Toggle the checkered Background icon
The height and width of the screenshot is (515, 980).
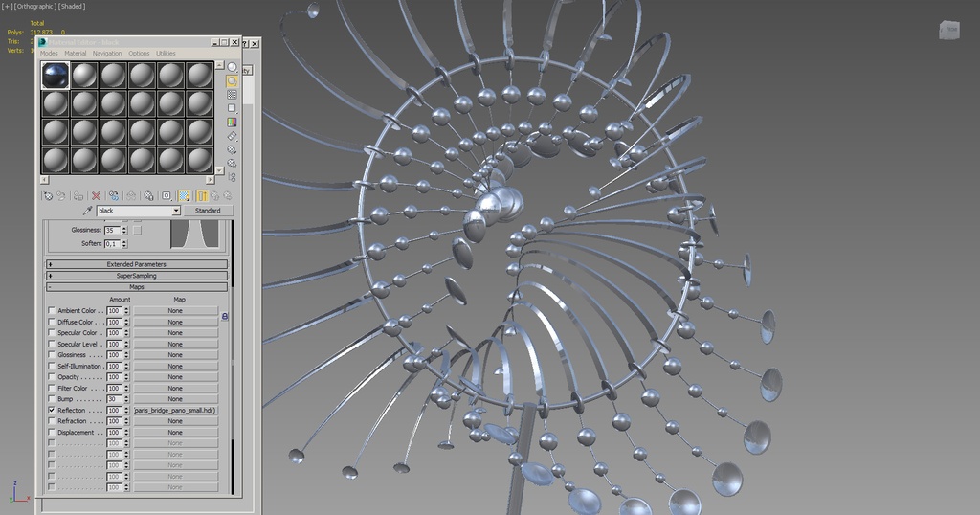[233, 95]
